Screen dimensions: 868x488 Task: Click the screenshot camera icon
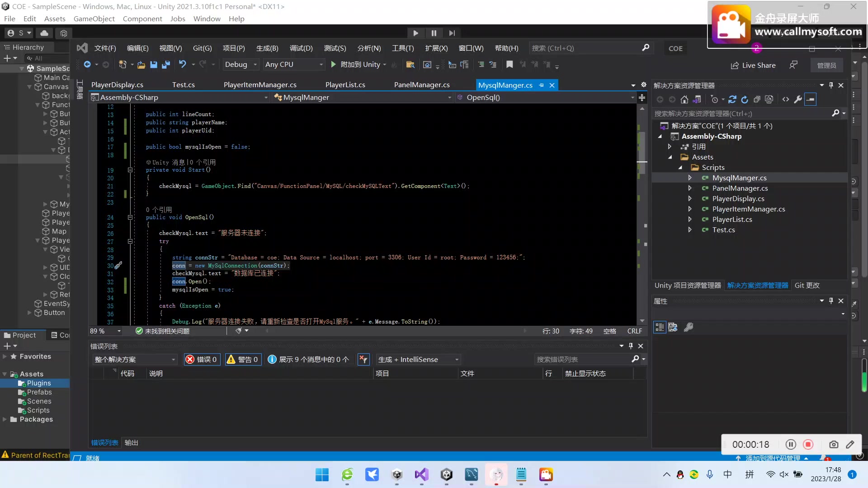click(834, 444)
